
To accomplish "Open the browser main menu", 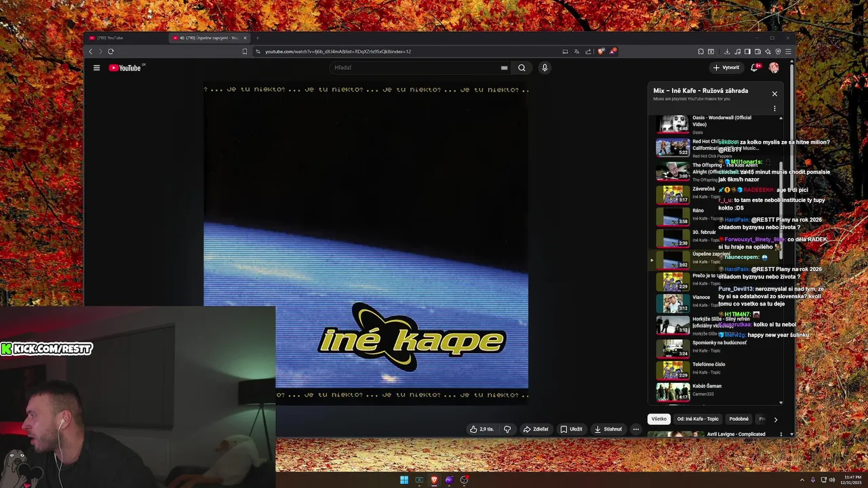I will 788,52.
